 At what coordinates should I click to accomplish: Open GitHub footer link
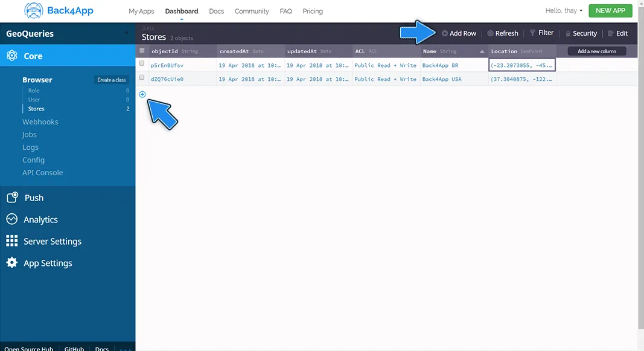pyautogui.click(x=74, y=348)
